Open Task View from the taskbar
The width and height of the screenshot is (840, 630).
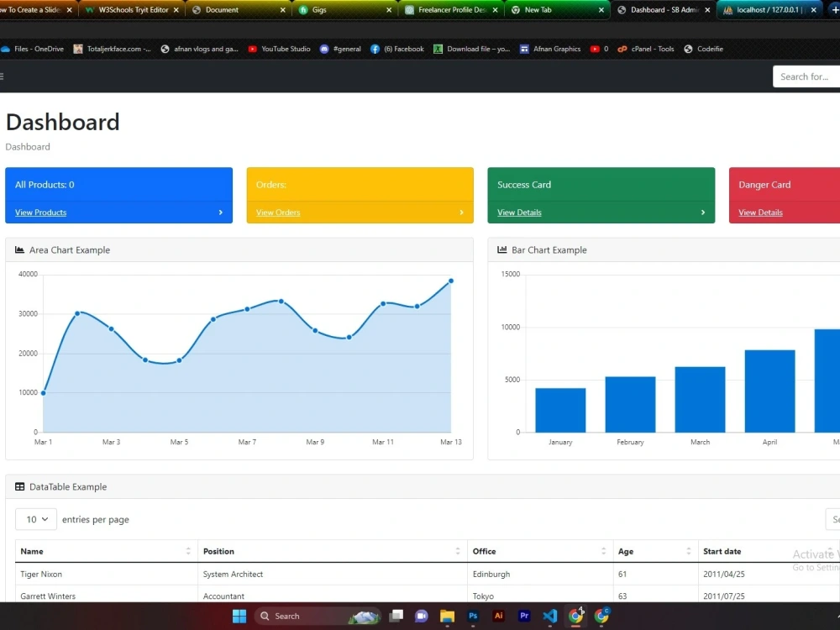click(x=396, y=616)
